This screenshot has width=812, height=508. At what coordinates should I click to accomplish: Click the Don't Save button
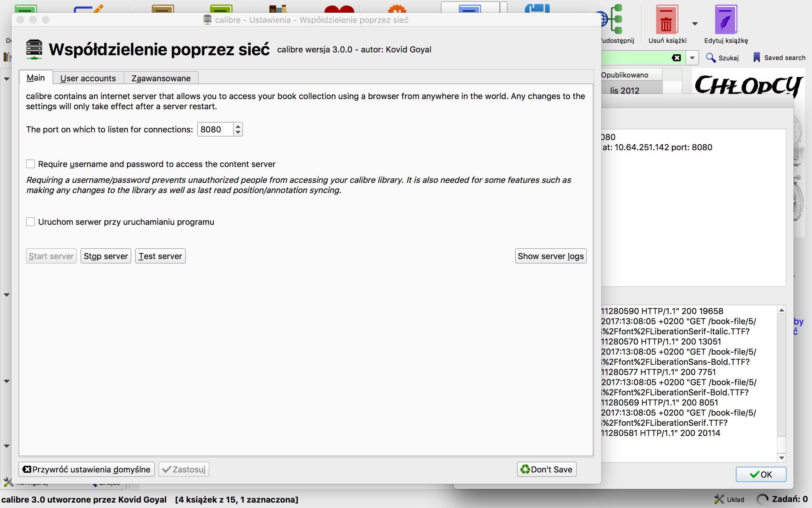(x=547, y=470)
